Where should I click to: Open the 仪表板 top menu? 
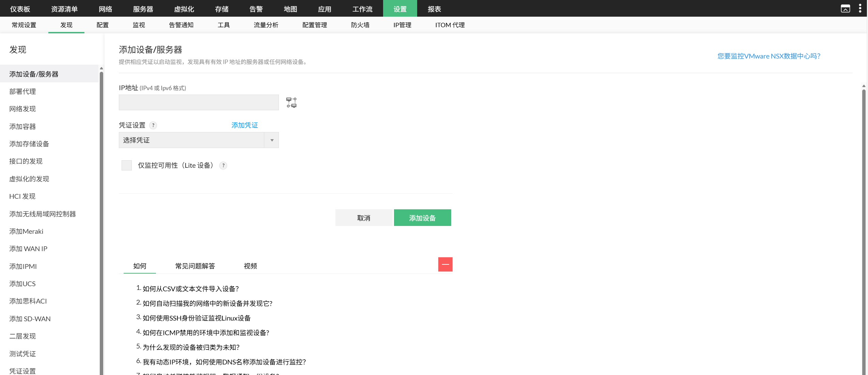click(20, 9)
